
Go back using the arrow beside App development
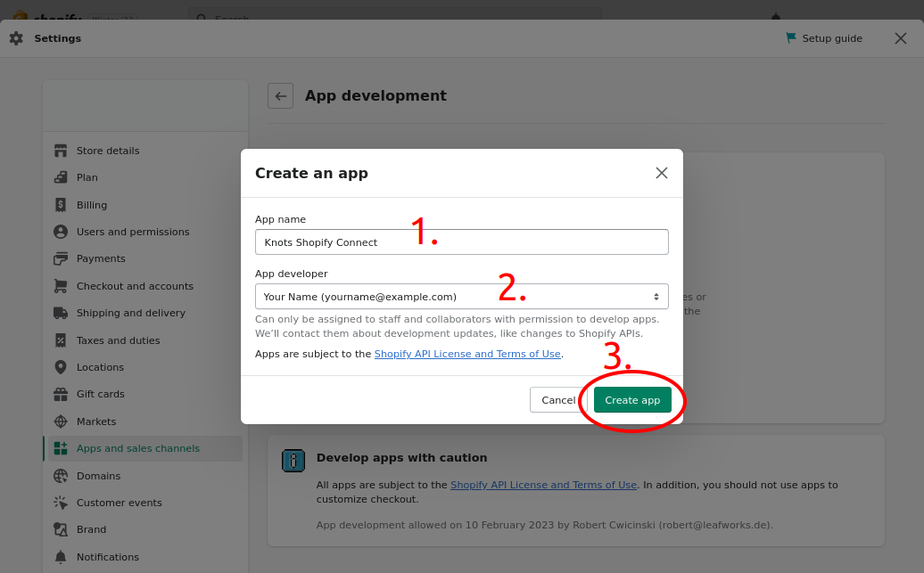coord(280,96)
